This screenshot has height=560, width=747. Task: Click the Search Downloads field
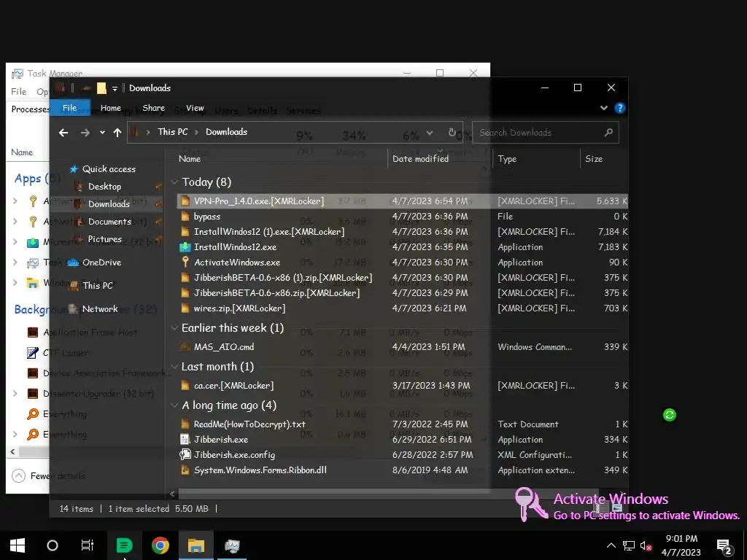pyautogui.click(x=545, y=133)
